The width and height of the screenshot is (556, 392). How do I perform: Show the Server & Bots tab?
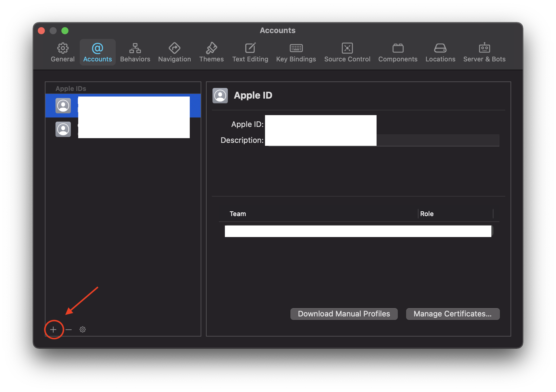pyautogui.click(x=484, y=52)
